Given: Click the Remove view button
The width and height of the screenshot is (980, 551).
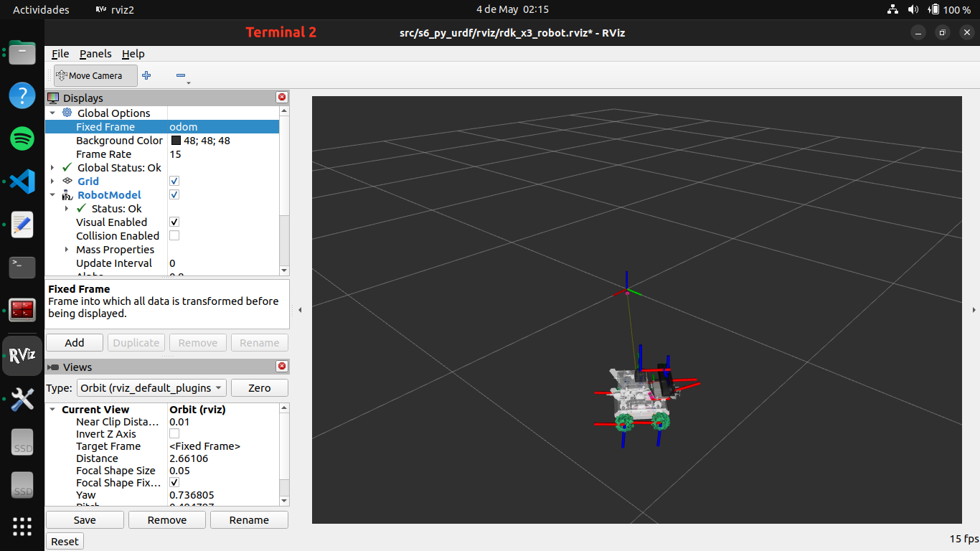Looking at the screenshot, I should point(167,519).
